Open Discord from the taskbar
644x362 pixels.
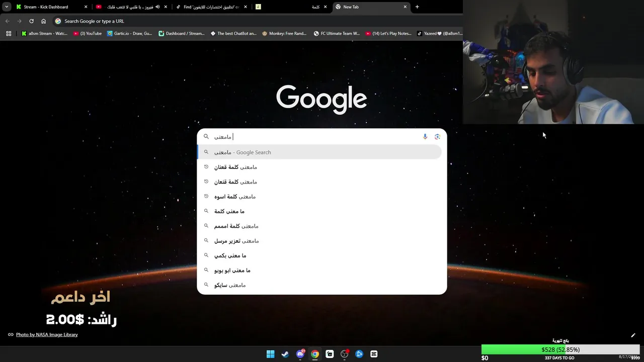pos(300,354)
